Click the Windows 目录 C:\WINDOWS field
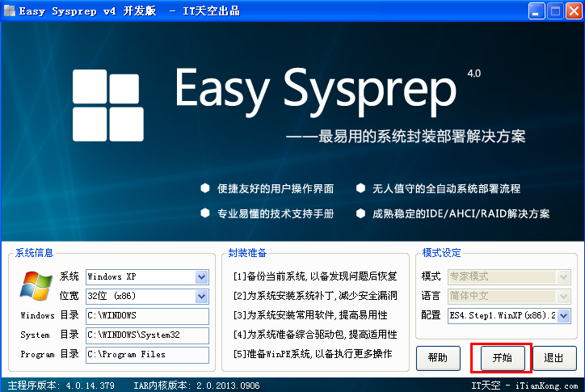The width and height of the screenshot is (585, 392). tap(146, 315)
